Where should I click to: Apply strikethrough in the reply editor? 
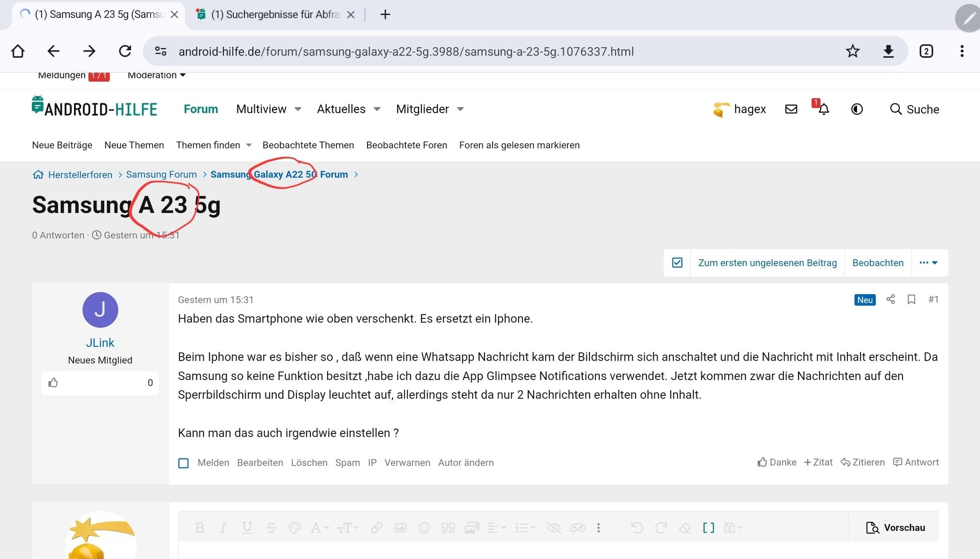click(271, 528)
